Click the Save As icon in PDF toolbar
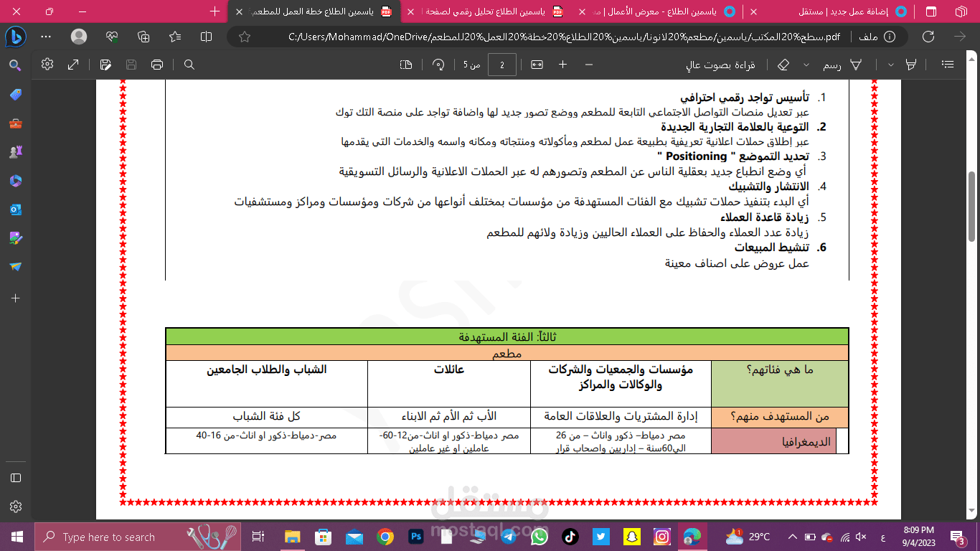This screenshot has width=980, height=551. (105, 64)
